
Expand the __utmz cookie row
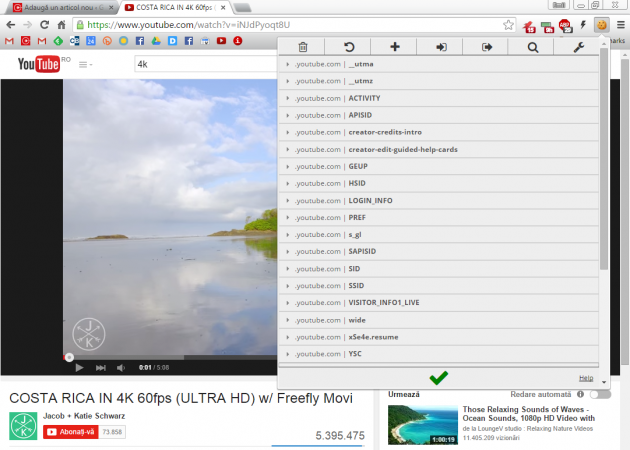pyautogui.click(x=439, y=81)
